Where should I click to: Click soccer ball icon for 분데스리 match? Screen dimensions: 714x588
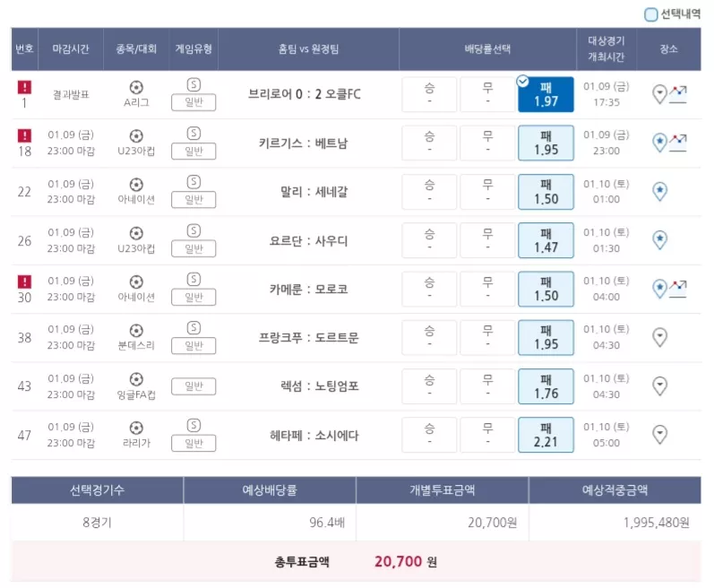136,330
